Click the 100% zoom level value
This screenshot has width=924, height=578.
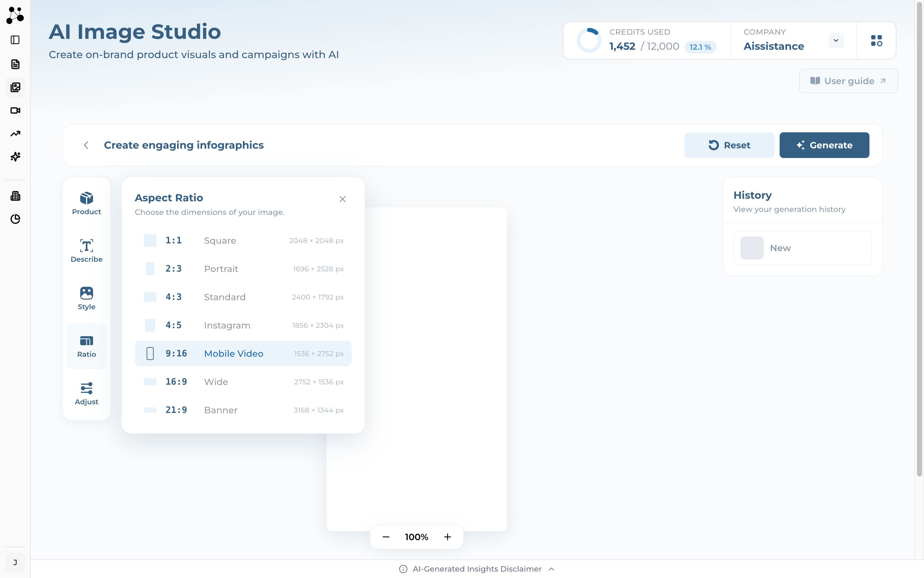416,537
